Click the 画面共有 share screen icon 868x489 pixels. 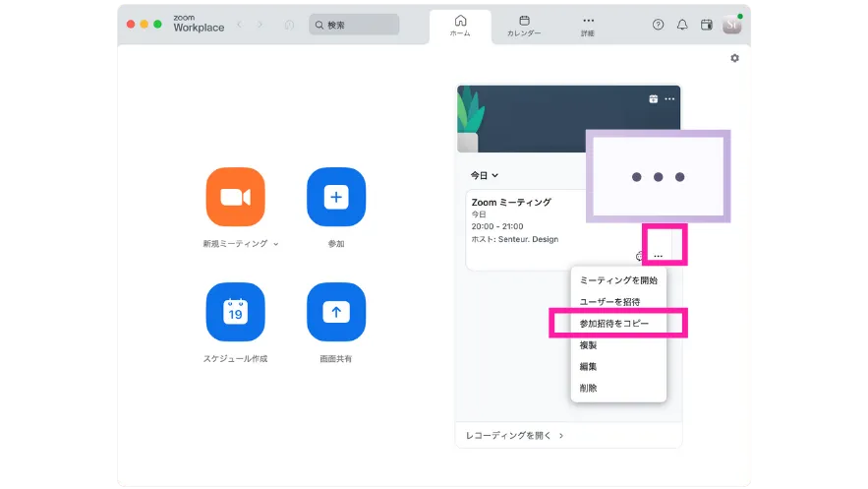tap(336, 312)
